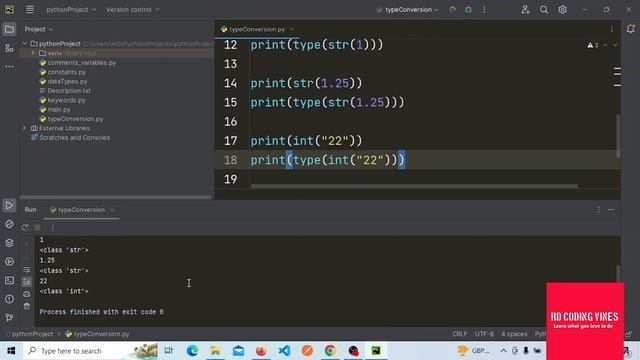Open pythonProject dropdown
Image resolution: width=640 pixels, height=360 pixels.
click(x=71, y=9)
